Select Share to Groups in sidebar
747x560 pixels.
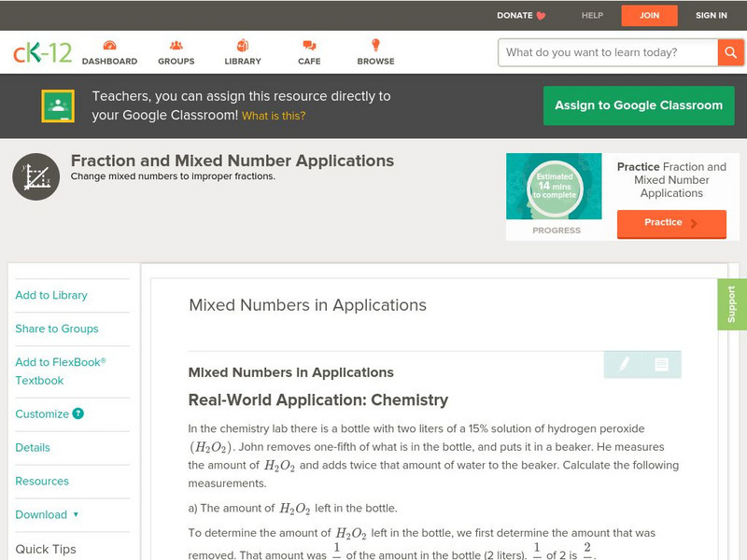[x=57, y=329]
